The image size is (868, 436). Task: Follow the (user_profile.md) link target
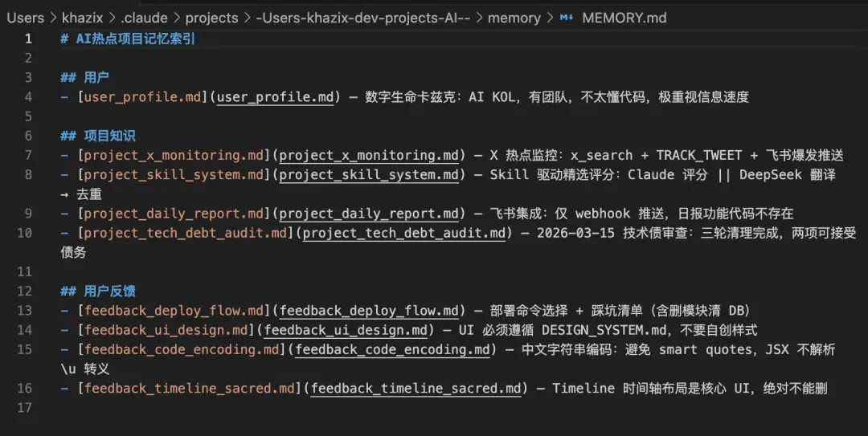coord(275,97)
